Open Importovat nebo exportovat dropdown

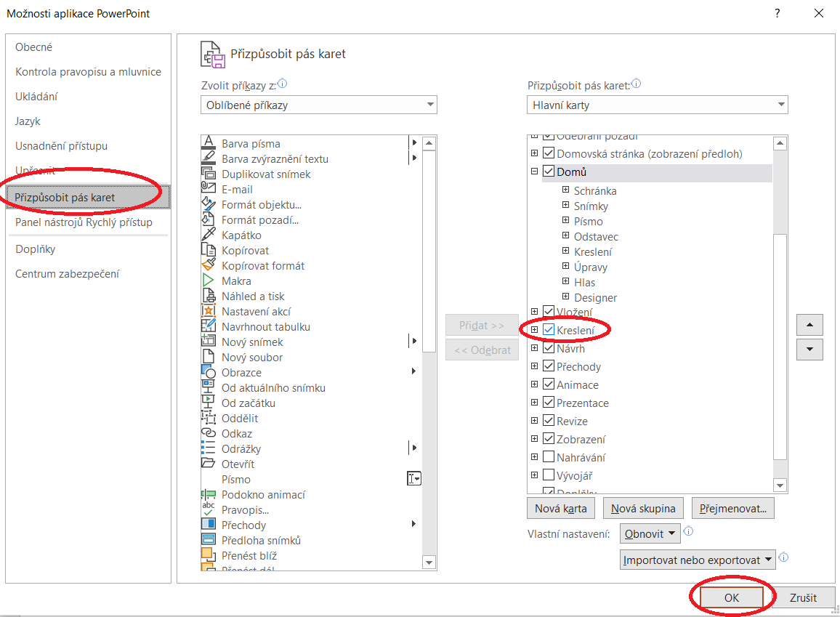pyautogui.click(x=698, y=560)
